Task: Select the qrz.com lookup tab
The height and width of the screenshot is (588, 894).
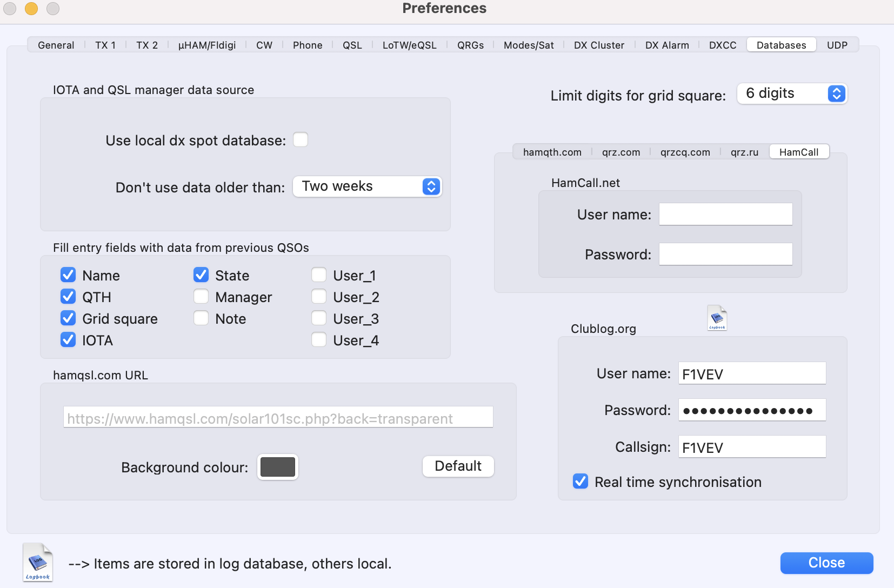Action: [621, 152]
